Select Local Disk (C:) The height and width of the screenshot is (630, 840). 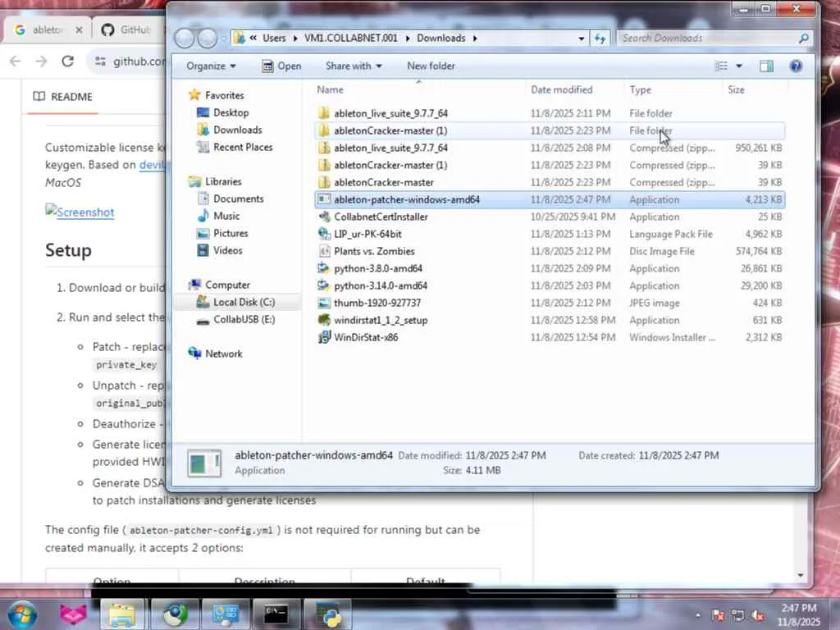(x=235, y=302)
